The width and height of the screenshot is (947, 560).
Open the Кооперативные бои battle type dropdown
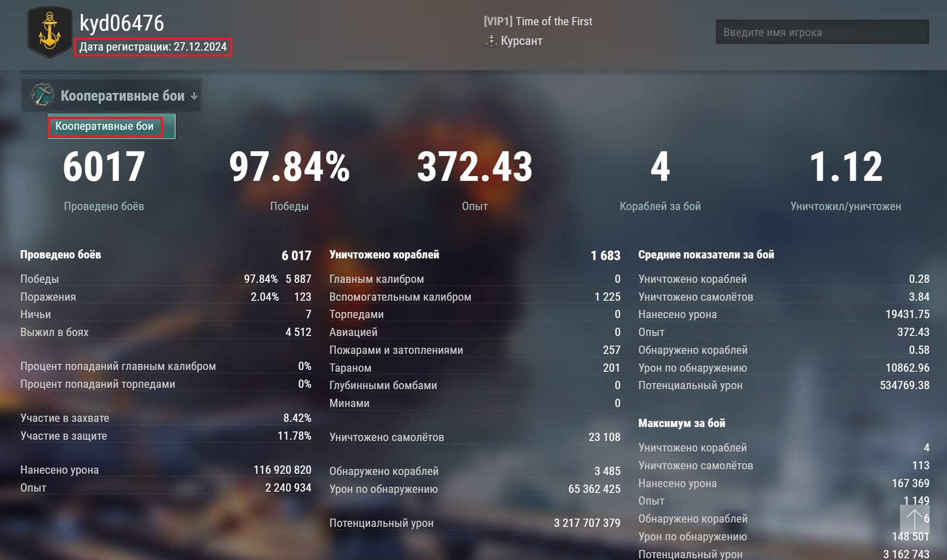click(x=111, y=95)
